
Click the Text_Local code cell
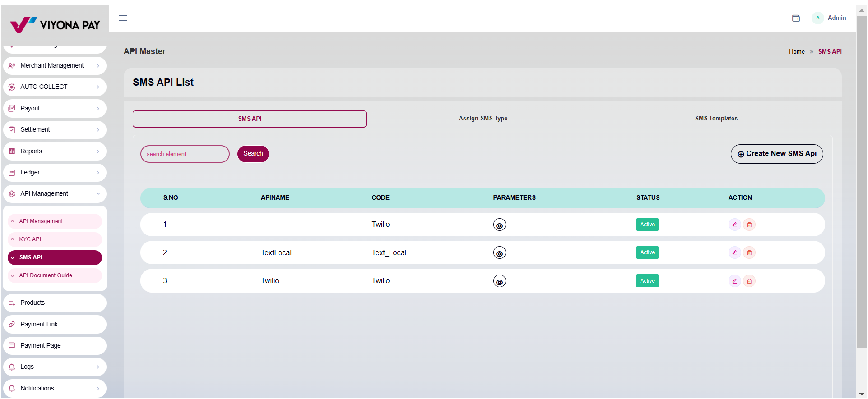(389, 253)
